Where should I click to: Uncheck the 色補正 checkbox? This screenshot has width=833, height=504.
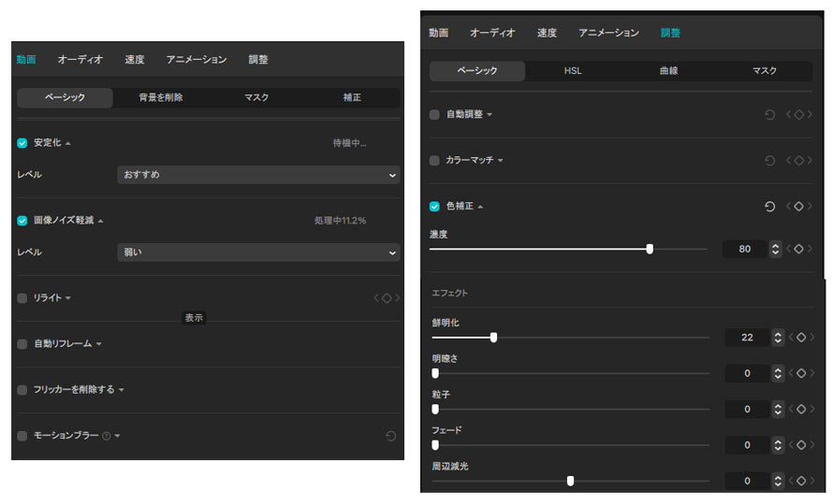coord(434,207)
